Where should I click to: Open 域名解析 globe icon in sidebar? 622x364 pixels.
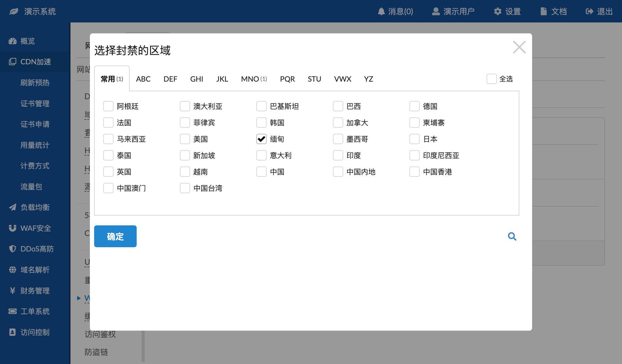pyautogui.click(x=12, y=270)
